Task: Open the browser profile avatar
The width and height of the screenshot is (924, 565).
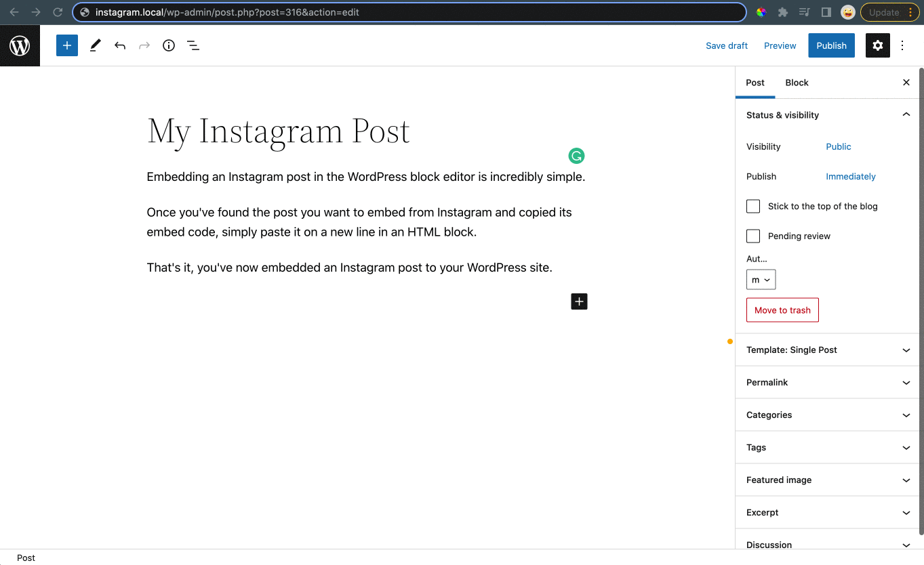Action: click(x=847, y=12)
